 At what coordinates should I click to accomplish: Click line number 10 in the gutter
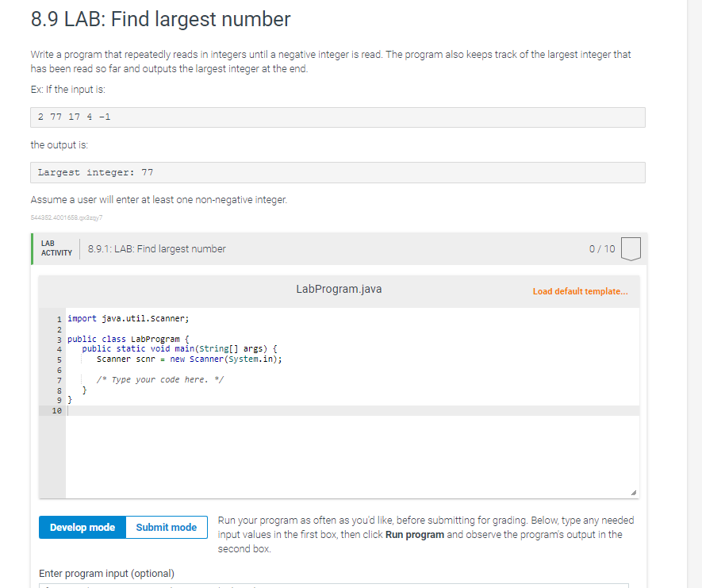(x=58, y=409)
